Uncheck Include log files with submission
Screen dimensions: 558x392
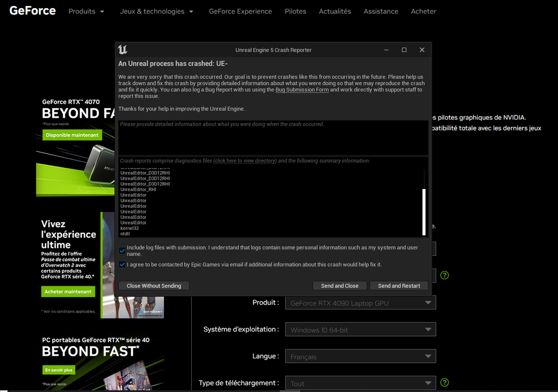tap(122, 251)
